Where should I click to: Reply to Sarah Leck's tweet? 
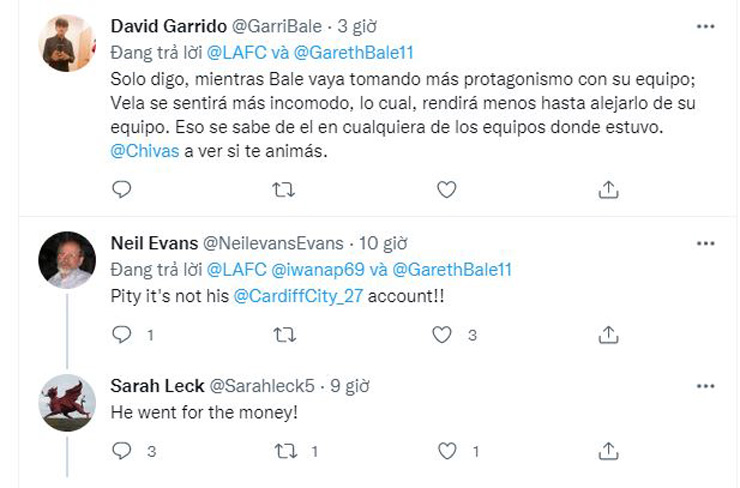tap(122, 451)
